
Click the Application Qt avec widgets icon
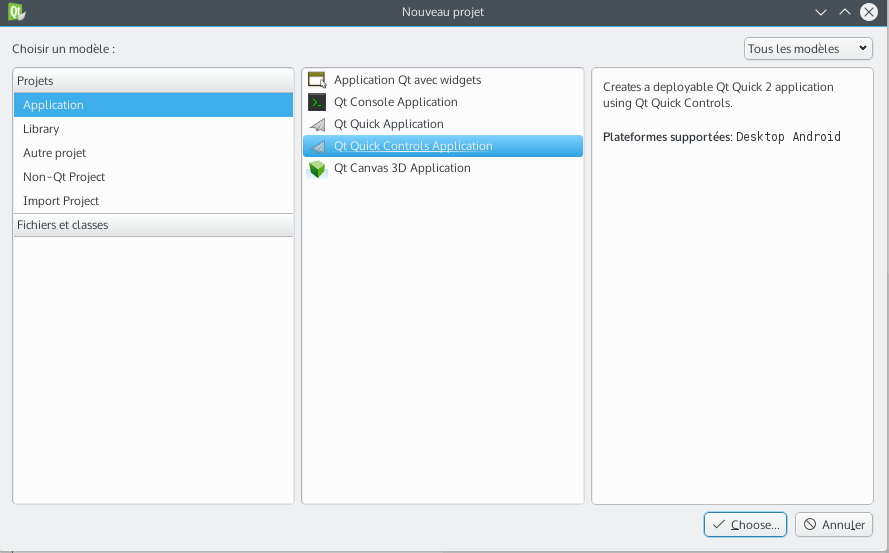[317, 80]
